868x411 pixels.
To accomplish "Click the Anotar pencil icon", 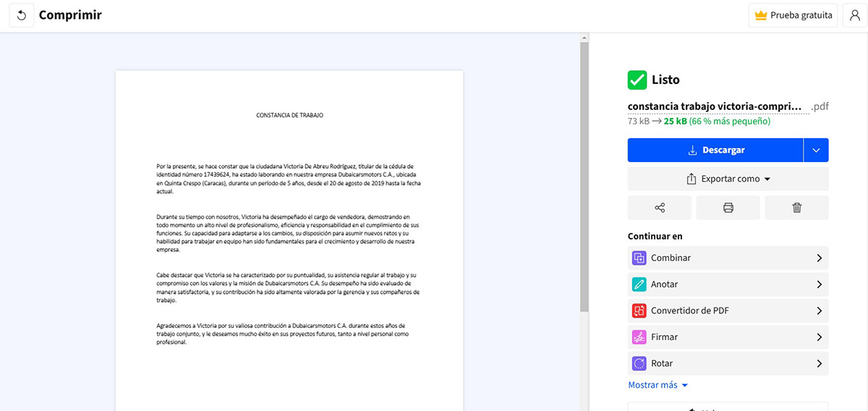I will (x=639, y=284).
